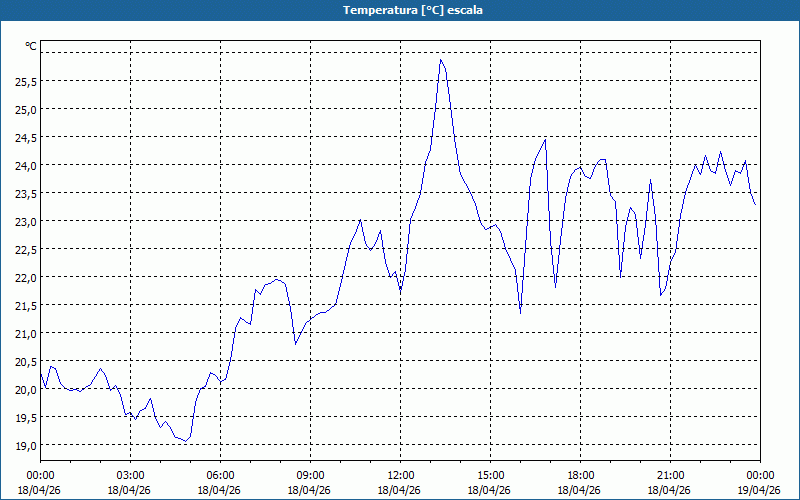
Task: Click the 24,0 label on the vertical axis
Action: [x=26, y=165]
